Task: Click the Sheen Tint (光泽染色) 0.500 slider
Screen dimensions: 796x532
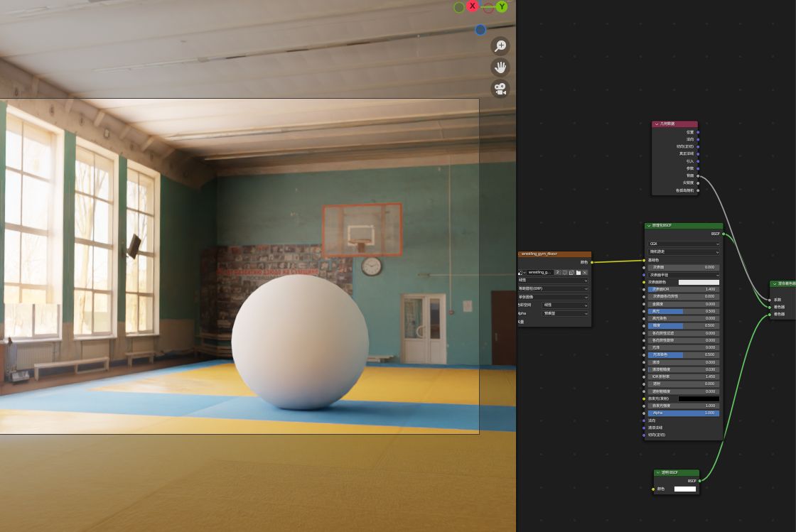Action: click(684, 355)
